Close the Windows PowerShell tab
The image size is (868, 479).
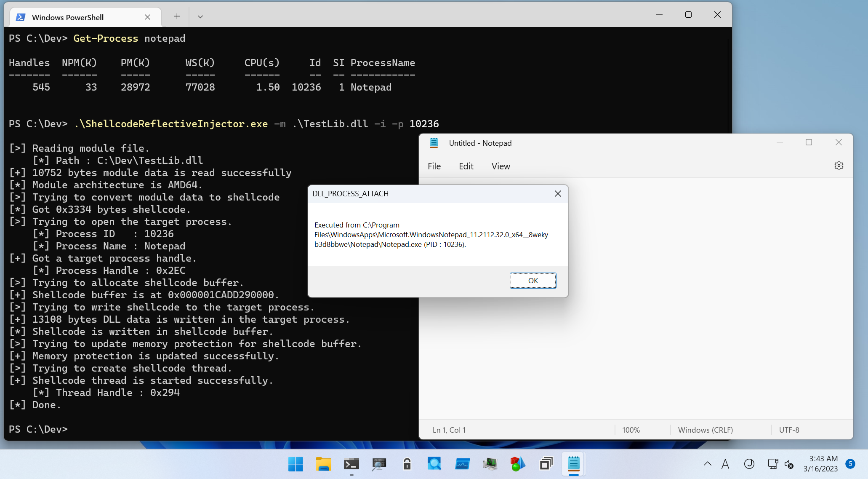point(147,17)
